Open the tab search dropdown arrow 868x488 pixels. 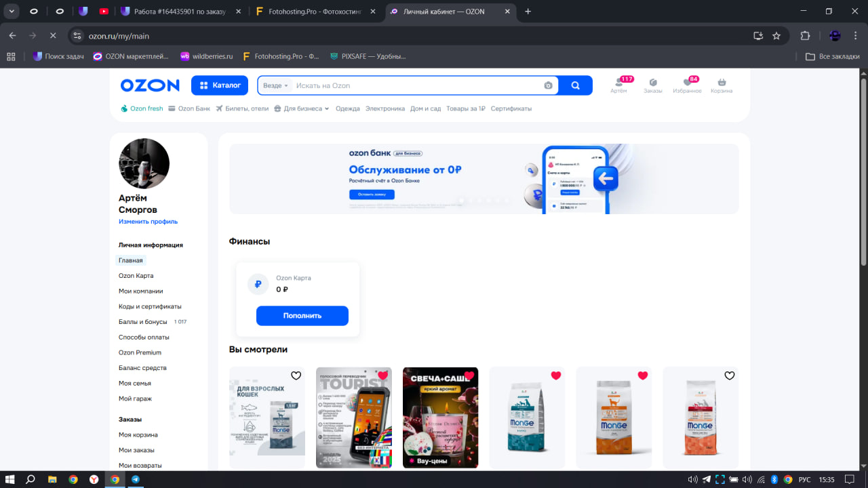pyautogui.click(x=12, y=12)
